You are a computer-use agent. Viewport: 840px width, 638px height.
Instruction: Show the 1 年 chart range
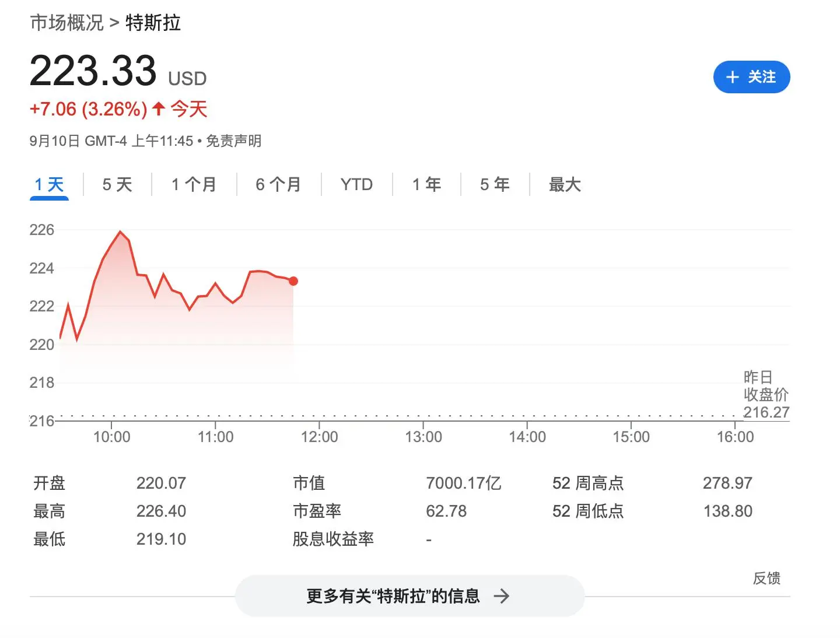point(426,185)
